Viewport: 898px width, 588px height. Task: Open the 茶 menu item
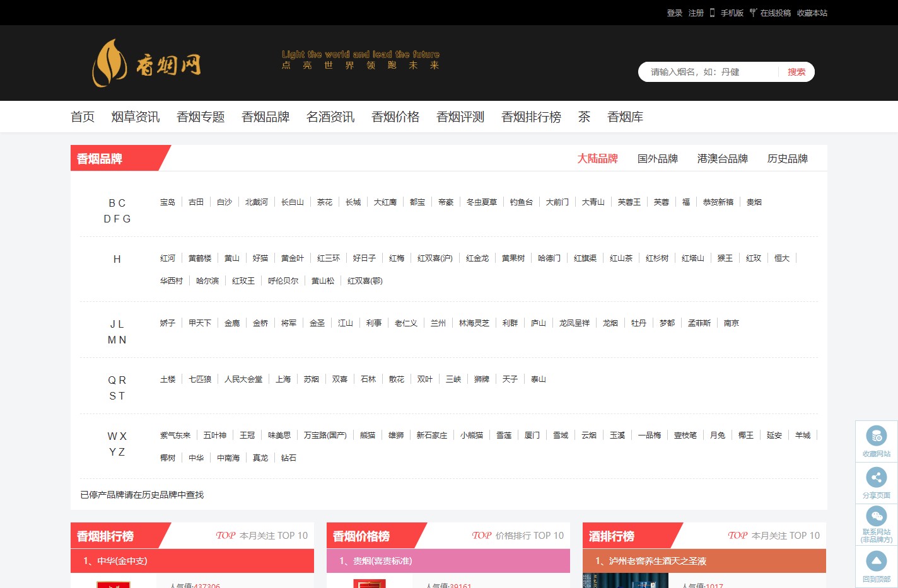pos(584,117)
